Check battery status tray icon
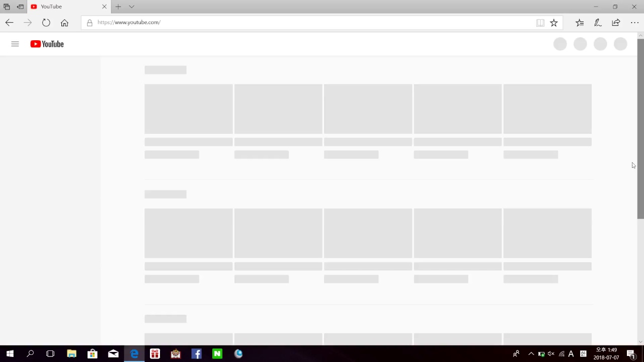 541,354
